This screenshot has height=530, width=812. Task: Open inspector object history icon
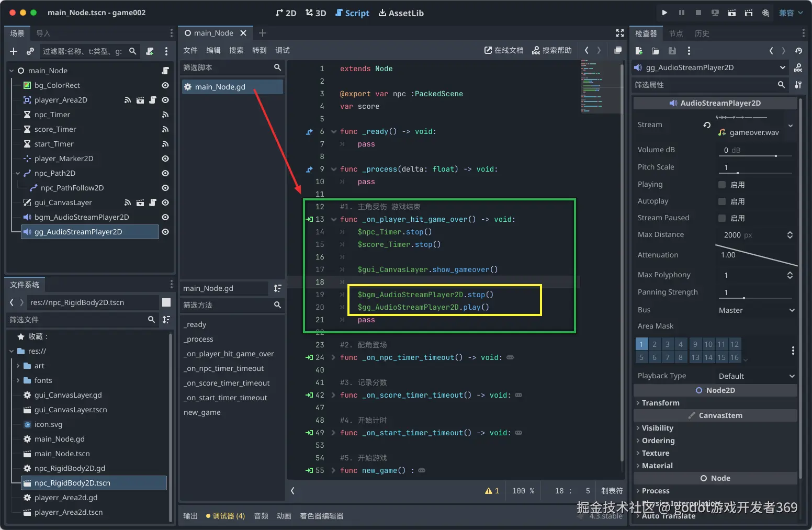798,51
